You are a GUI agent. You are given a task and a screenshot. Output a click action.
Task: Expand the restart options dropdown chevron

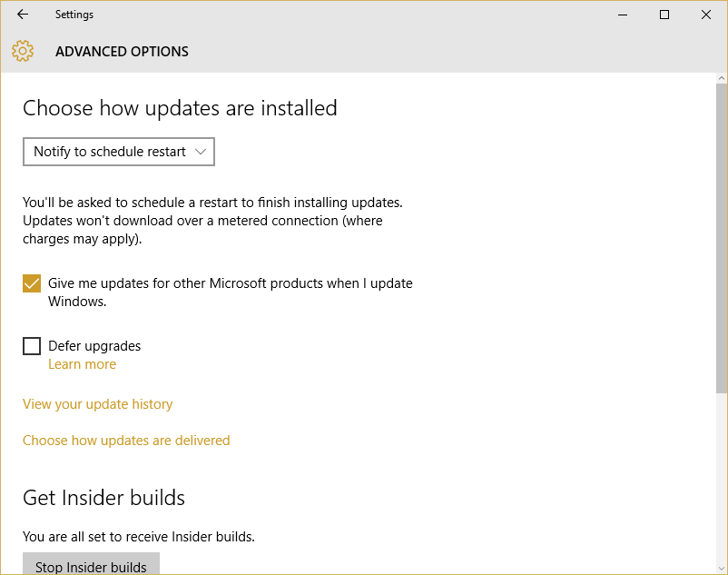201,152
